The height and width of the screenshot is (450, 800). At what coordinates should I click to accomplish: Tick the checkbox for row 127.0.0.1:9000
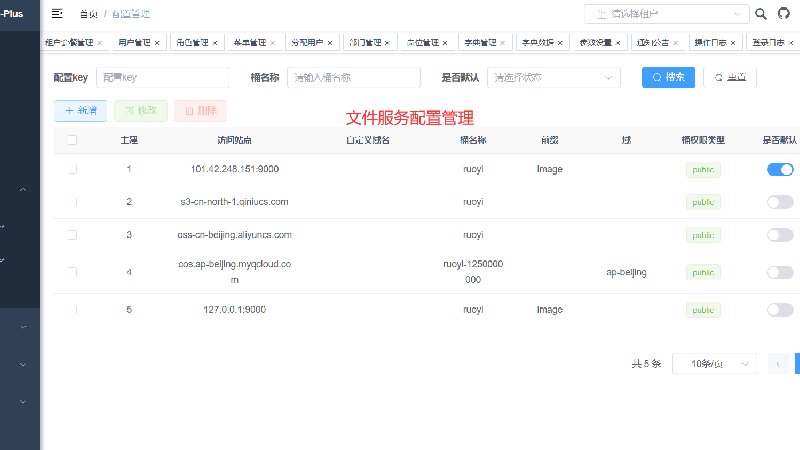click(x=72, y=310)
